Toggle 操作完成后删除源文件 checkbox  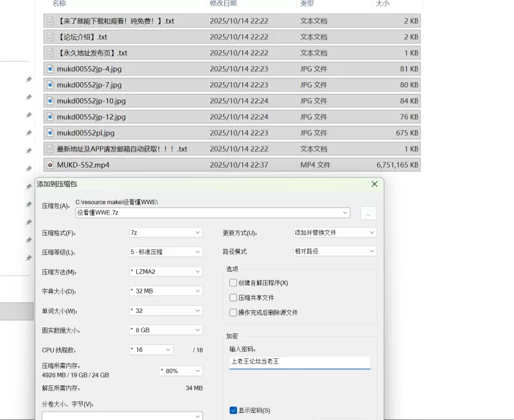(233, 313)
